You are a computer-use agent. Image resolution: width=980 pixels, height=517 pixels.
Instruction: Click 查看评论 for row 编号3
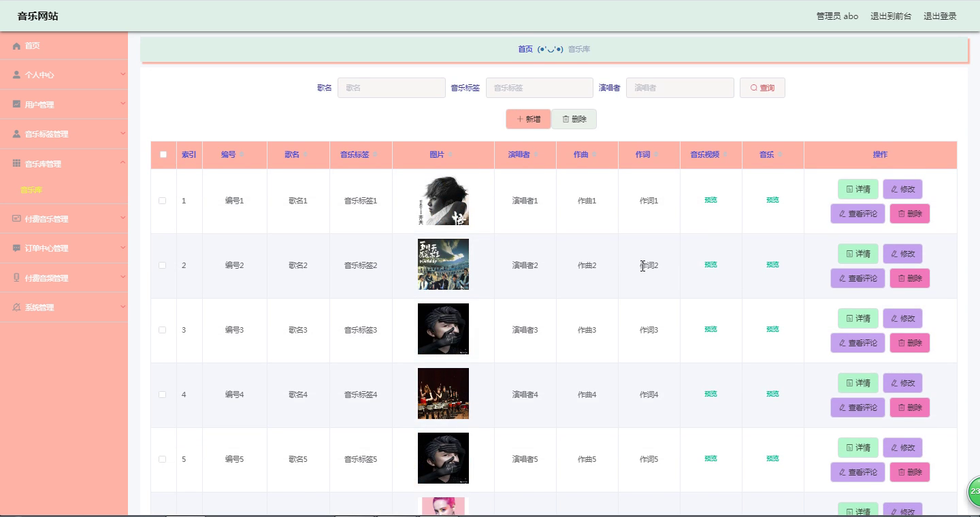pyautogui.click(x=857, y=343)
